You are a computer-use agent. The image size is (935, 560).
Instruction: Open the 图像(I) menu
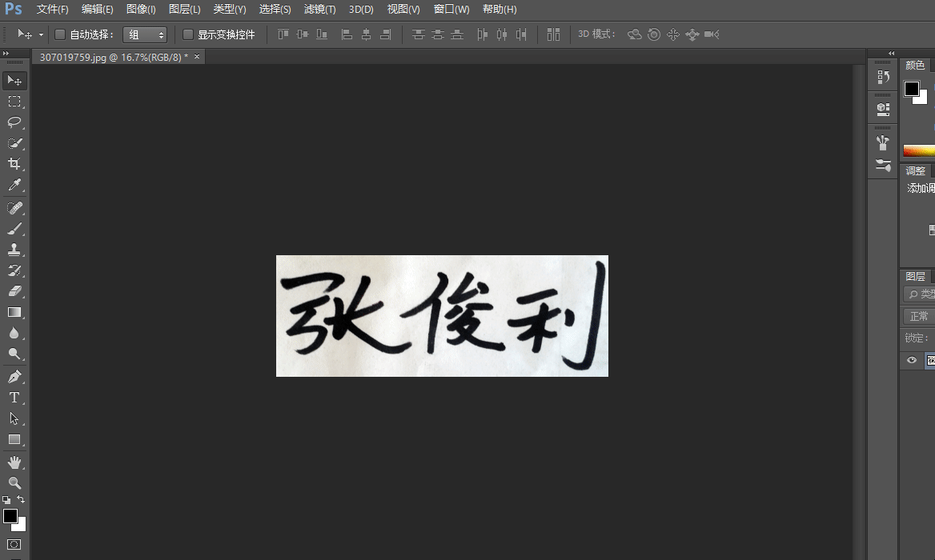141,10
